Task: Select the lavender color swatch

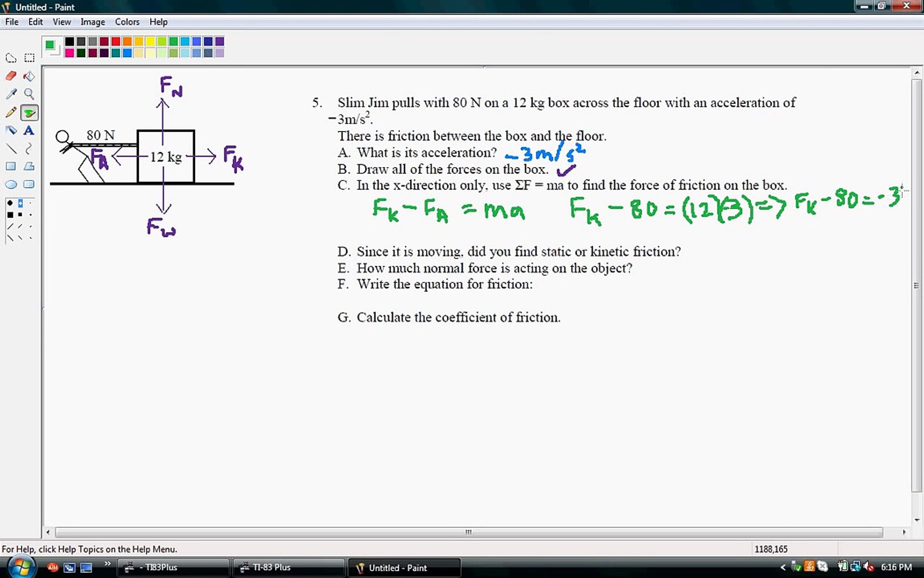Action: [220, 53]
